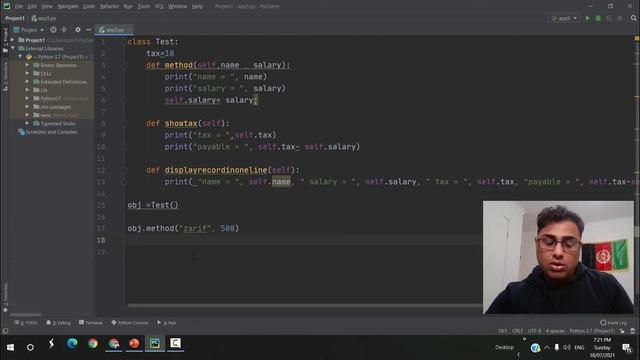Open the Window menu
640x360 pixels.
(178, 6)
